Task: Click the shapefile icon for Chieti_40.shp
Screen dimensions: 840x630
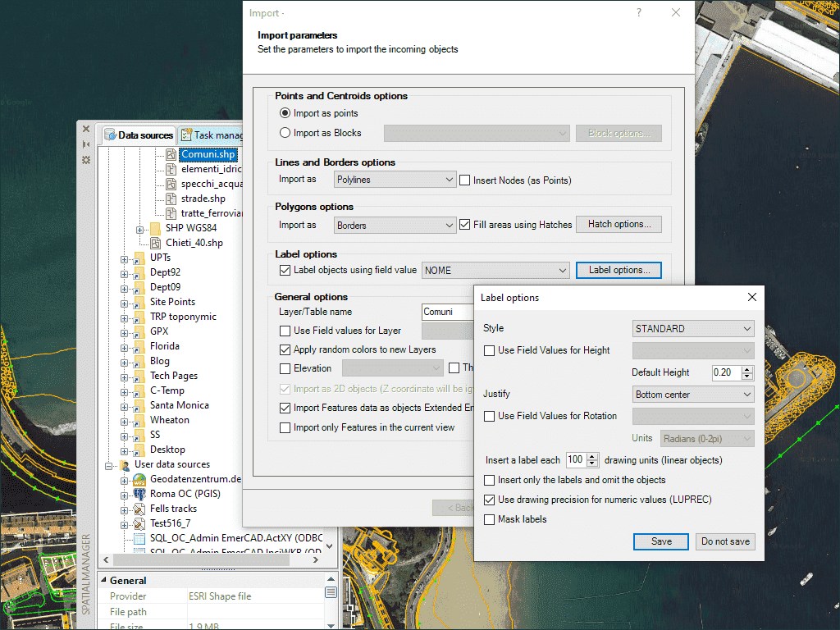Action: tap(156, 243)
